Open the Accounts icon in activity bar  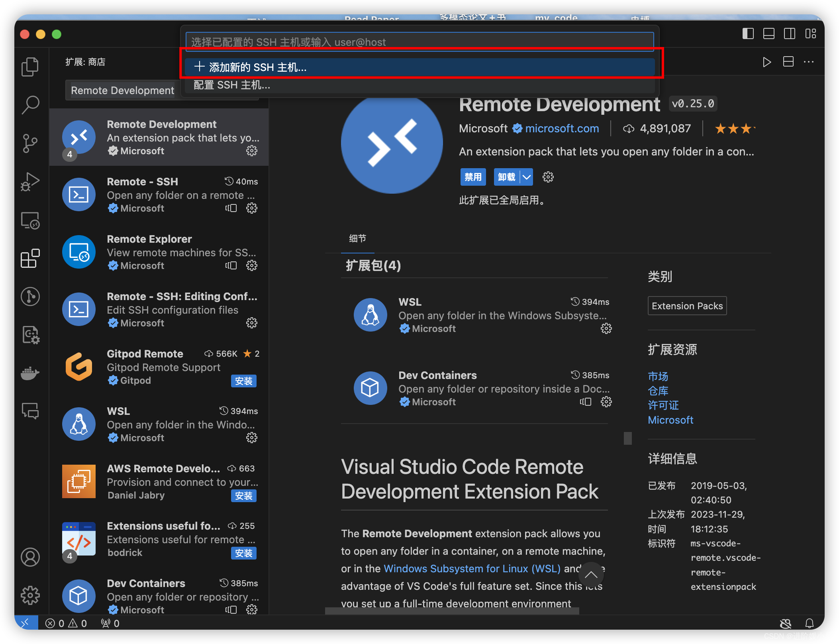[30, 557]
